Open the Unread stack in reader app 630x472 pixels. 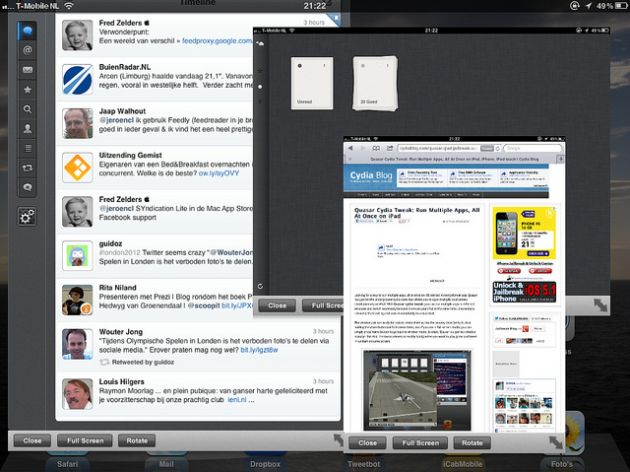click(305, 82)
